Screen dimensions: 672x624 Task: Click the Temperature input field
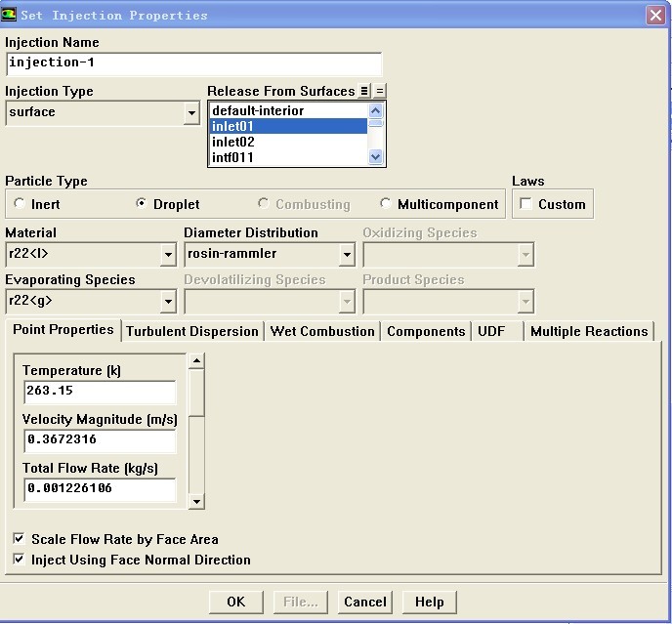pos(99,391)
